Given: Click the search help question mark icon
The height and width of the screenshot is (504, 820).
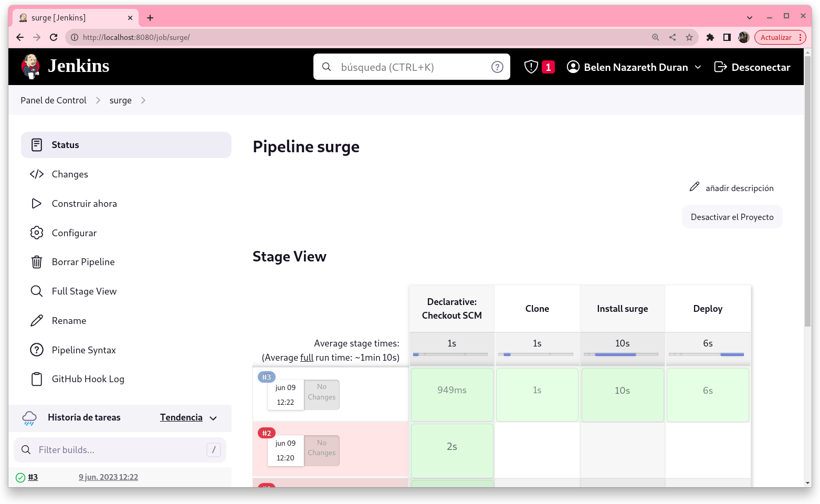Looking at the screenshot, I should pyautogui.click(x=497, y=67).
